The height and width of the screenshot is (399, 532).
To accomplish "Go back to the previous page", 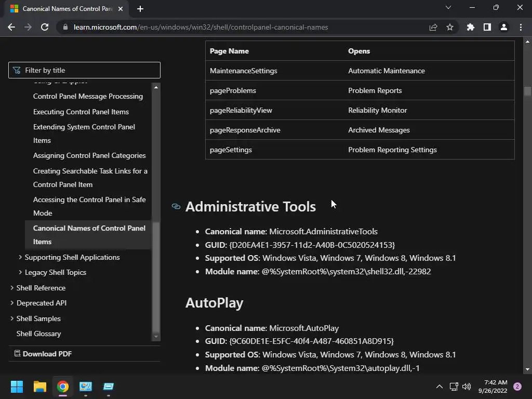I will pyautogui.click(x=11, y=27).
